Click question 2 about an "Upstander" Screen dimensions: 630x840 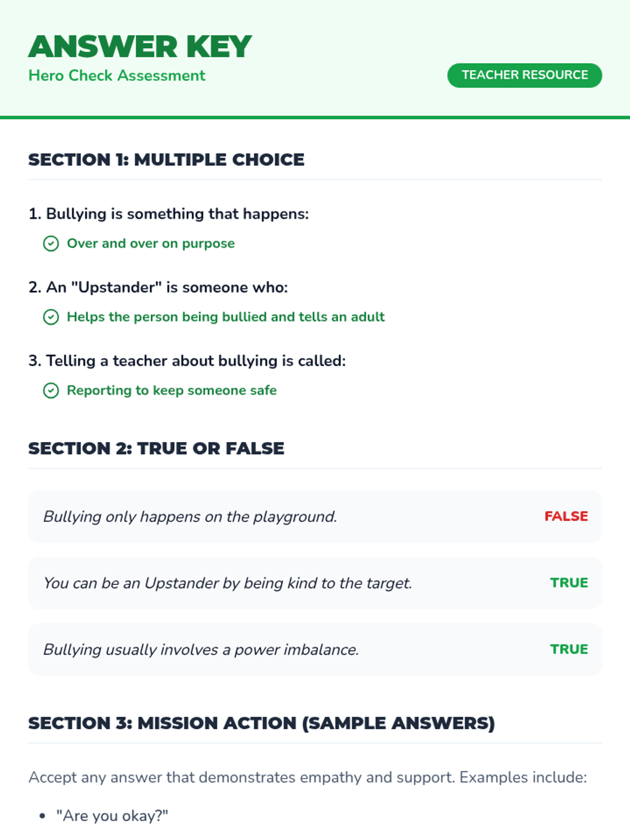pos(158,287)
